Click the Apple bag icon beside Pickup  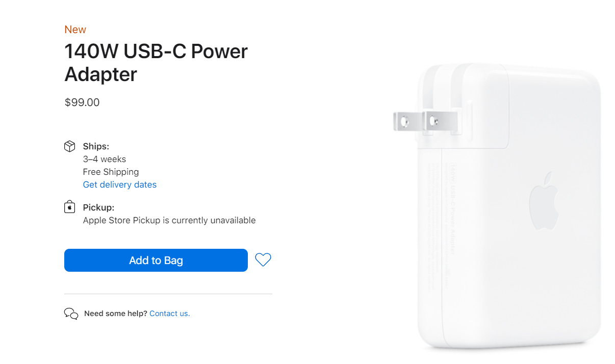pos(70,207)
